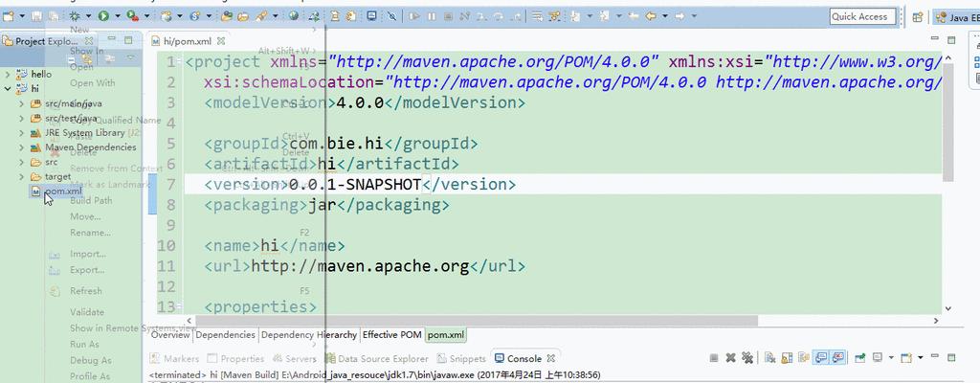Expand Maven Dependencies node

click(22, 147)
